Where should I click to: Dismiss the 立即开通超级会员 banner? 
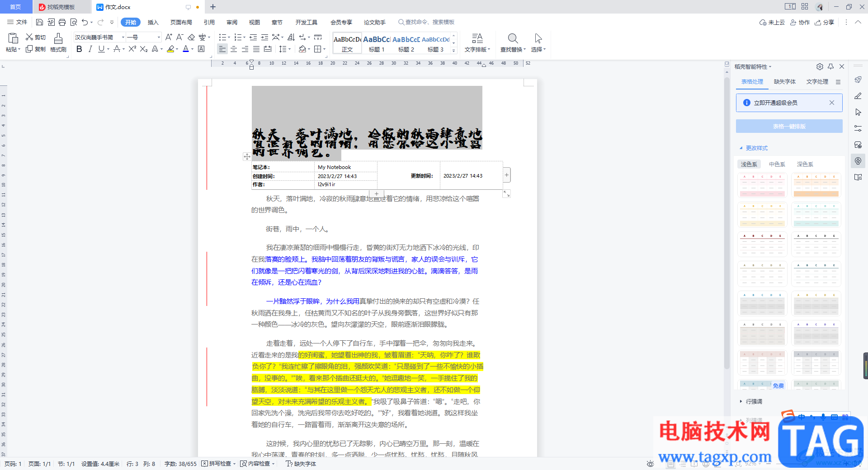tap(831, 103)
